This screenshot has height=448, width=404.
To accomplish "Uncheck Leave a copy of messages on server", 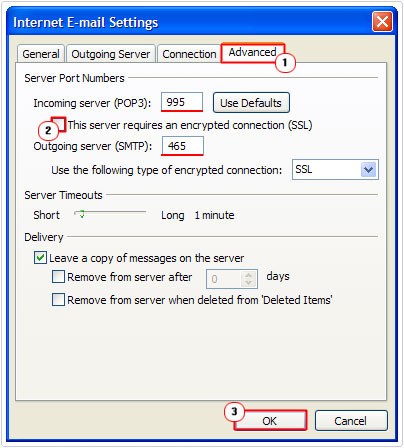I will click(x=40, y=258).
